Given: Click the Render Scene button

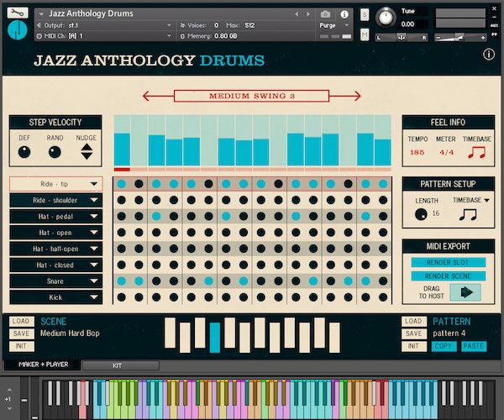Looking at the screenshot, I should coord(448,276).
